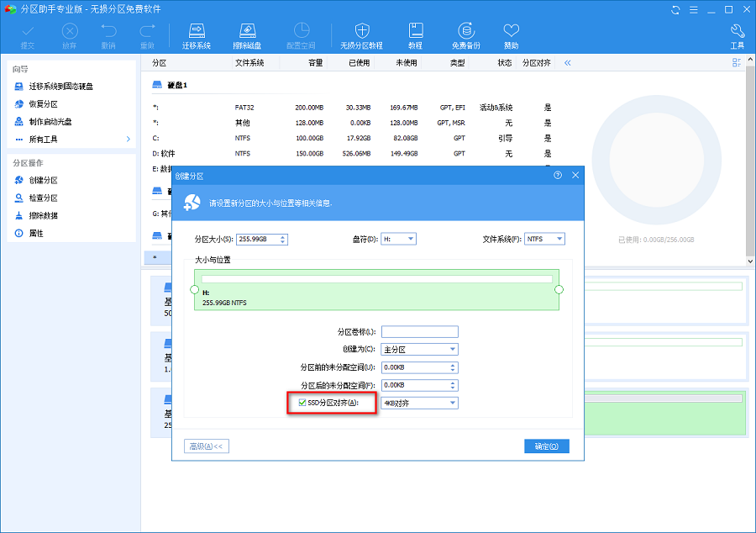The height and width of the screenshot is (533, 756).
Task: Click the 分区大小 255.99GB spinner field
Action: click(262, 240)
